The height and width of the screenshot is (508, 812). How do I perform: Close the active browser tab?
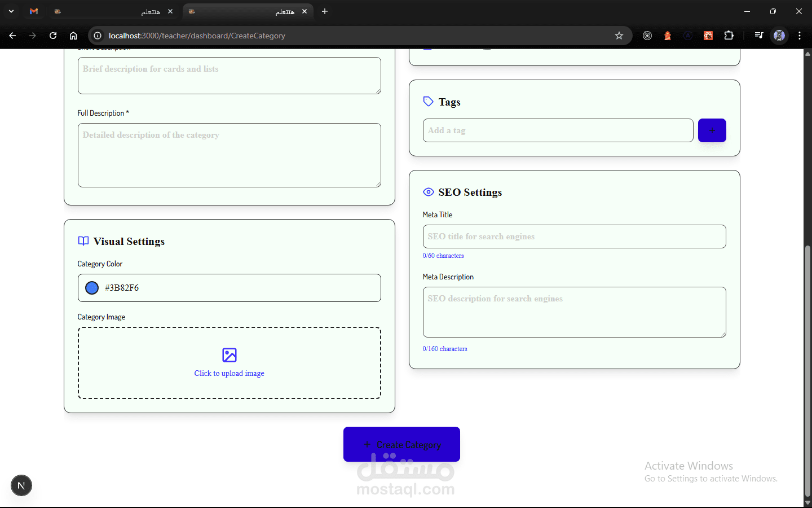(304, 11)
